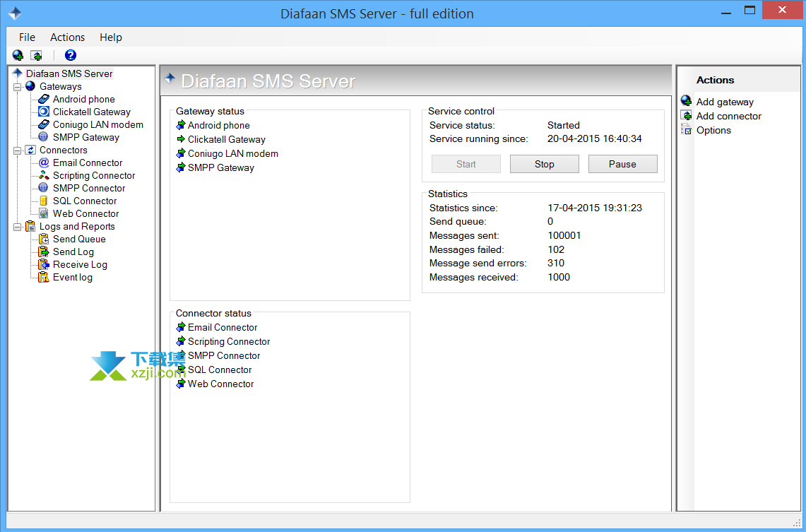Viewport: 806px width, 532px height.
Task: Collapse the Logs and Reports tree node
Action: (x=18, y=227)
